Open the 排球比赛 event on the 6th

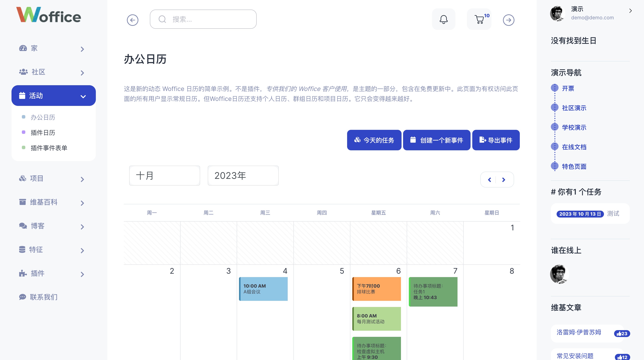(376, 289)
